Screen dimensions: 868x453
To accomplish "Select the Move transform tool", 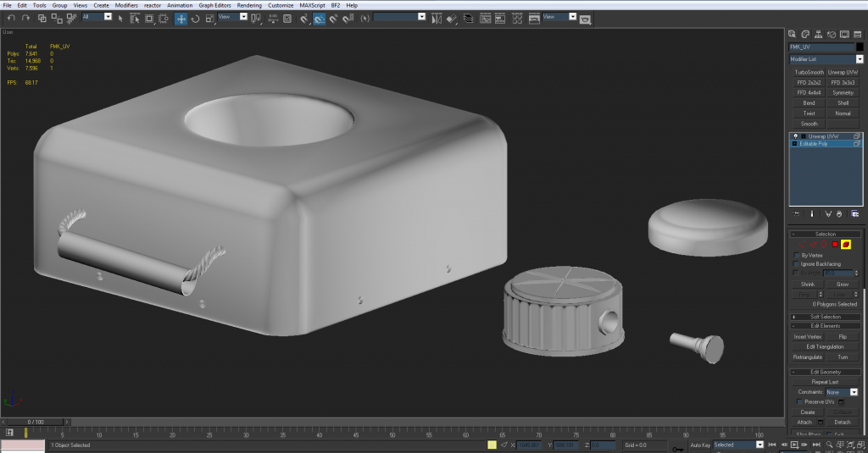I will pyautogui.click(x=181, y=18).
